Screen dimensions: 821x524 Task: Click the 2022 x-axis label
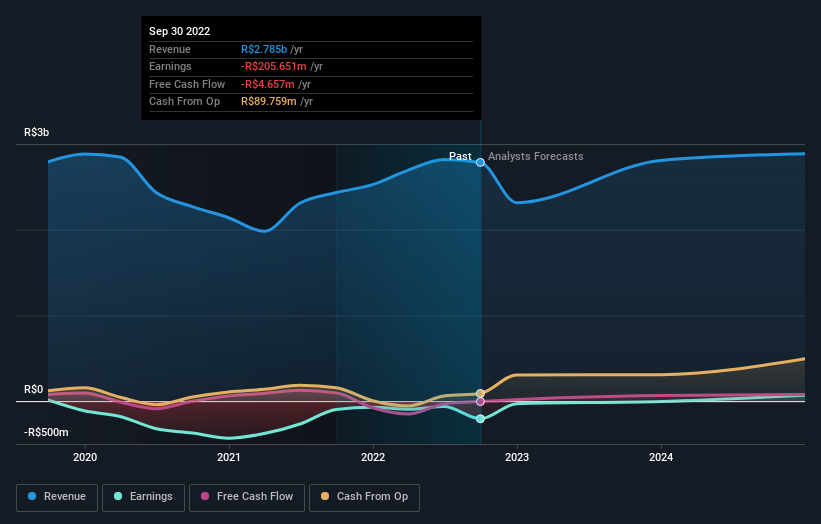(373, 457)
